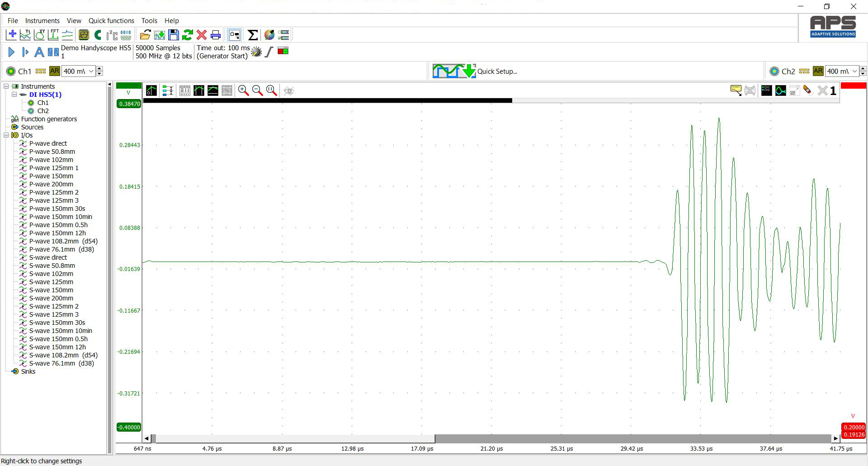
Task: Toggle Ch1 Ch2 legend display
Action: (x=766, y=90)
